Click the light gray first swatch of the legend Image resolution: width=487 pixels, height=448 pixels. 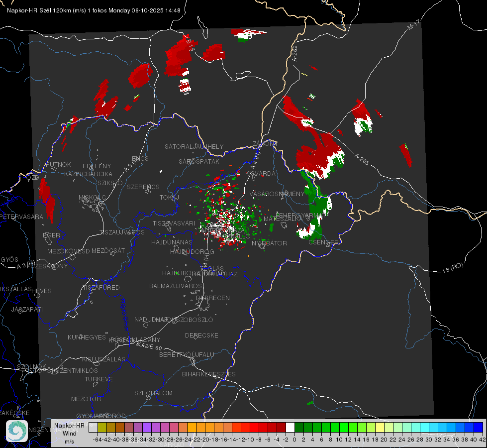[93, 427]
